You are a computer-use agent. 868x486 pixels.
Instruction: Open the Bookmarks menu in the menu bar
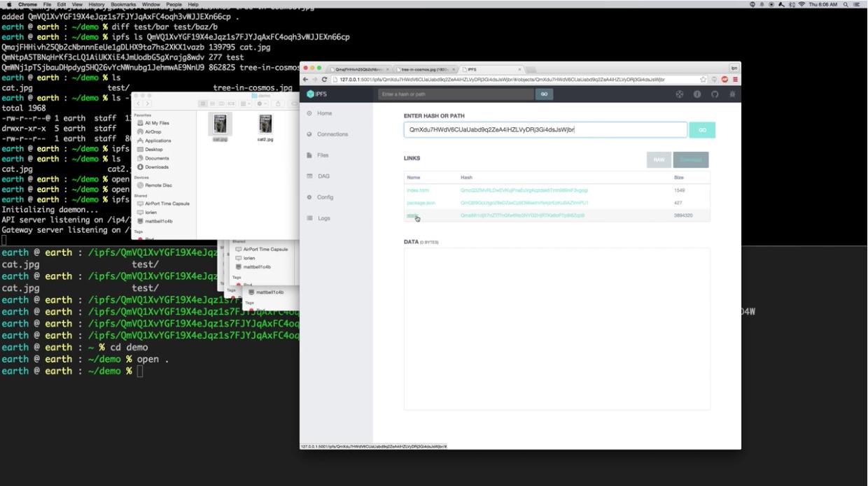coord(123,4)
